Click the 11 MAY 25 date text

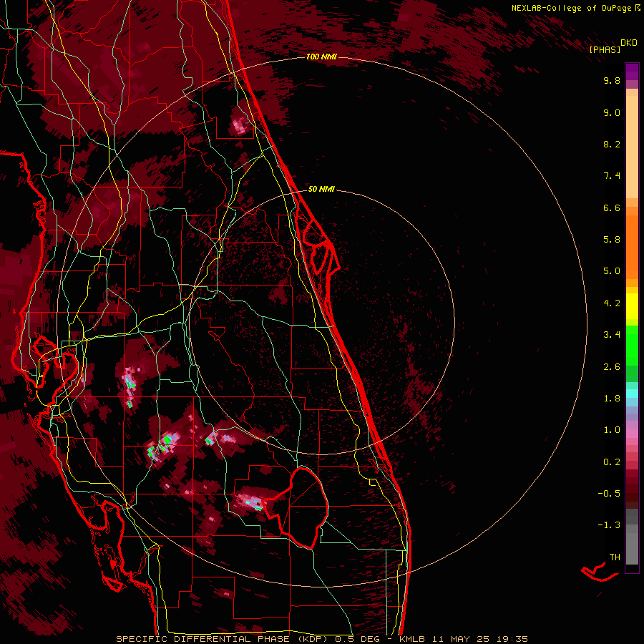pos(460,639)
